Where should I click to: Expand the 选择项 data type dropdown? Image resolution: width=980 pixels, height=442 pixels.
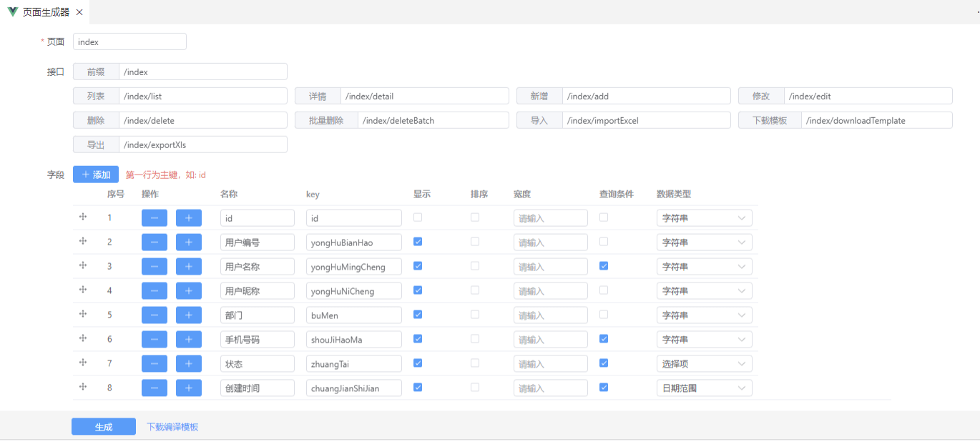[x=704, y=364]
